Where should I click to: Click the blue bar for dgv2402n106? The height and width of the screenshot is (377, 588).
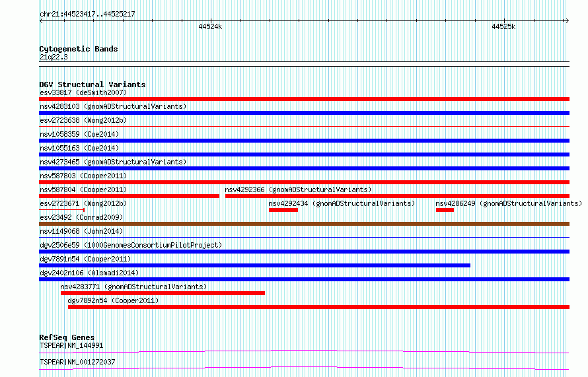pyautogui.click(x=304, y=279)
